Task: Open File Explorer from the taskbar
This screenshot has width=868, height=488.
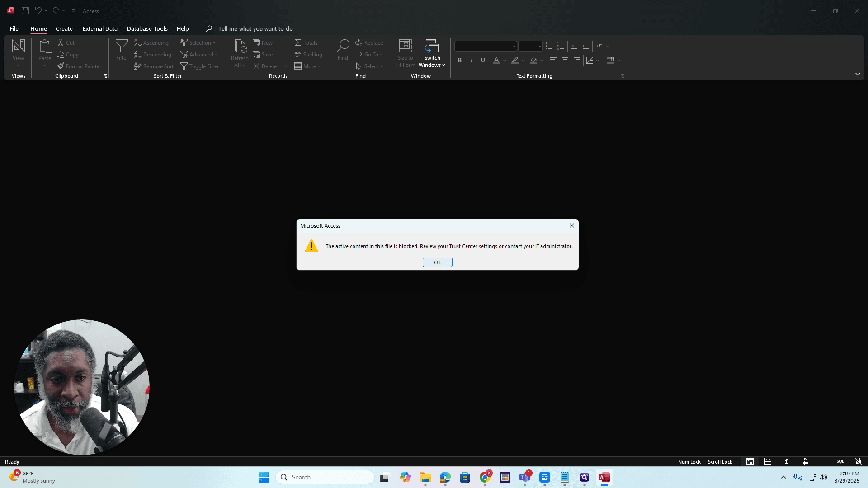Action: pos(425,477)
